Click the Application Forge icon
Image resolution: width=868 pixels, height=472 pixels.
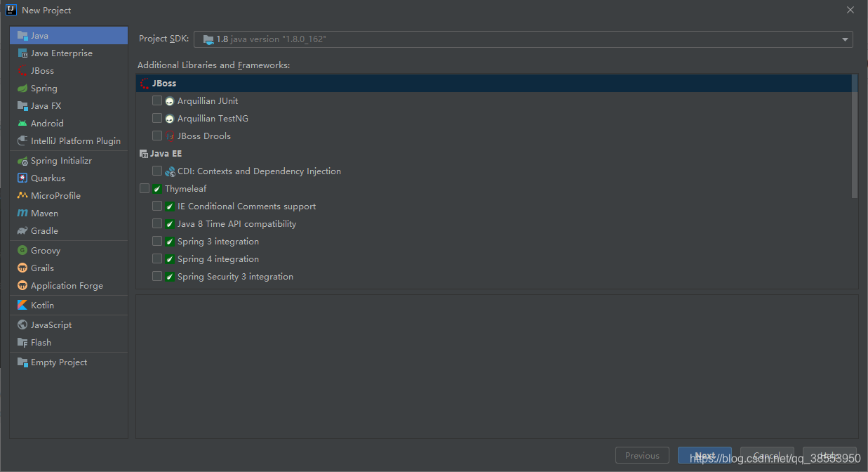(22, 286)
